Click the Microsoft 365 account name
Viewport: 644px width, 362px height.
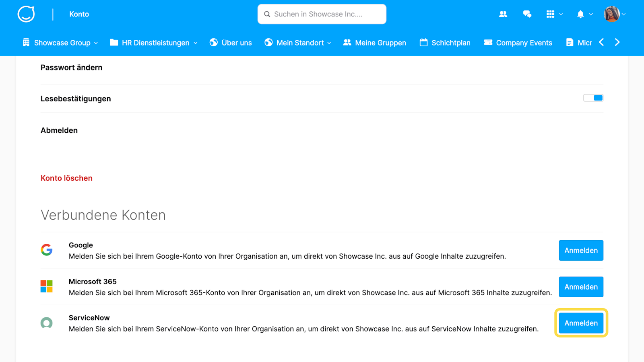tap(93, 282)
